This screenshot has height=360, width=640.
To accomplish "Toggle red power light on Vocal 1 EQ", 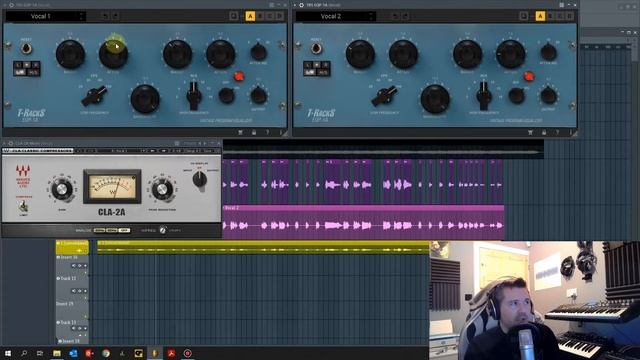I will click(x=239, y=76).
